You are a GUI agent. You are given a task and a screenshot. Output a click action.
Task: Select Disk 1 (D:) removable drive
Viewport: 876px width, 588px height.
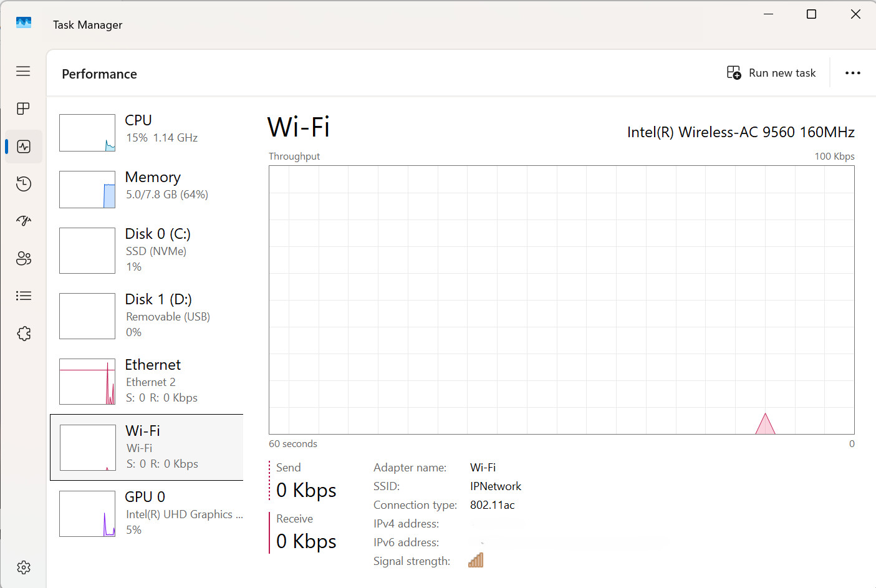(x=147, y=316)
